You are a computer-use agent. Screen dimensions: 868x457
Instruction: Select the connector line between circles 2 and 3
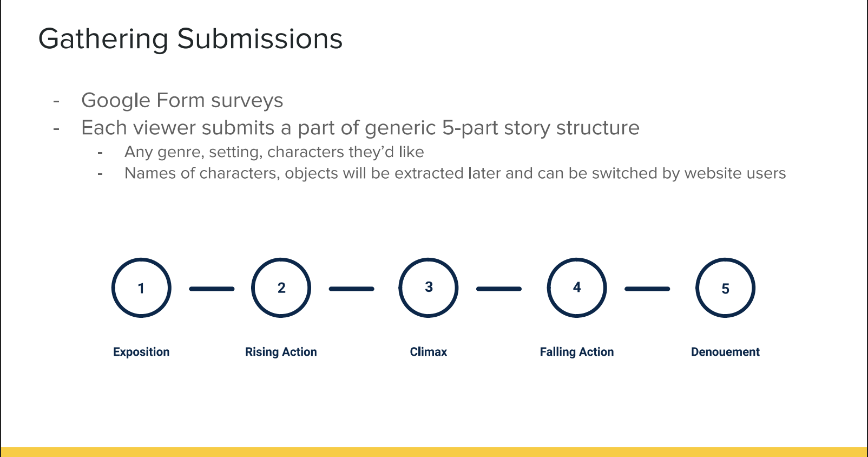[352, 289]
